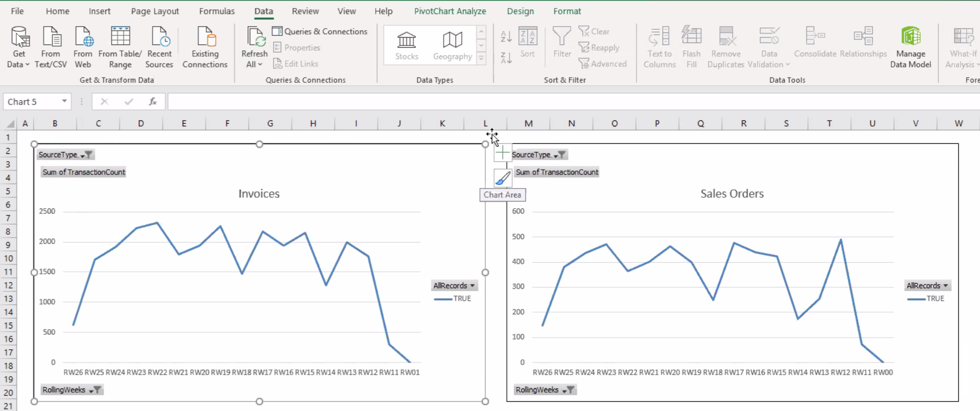Click Insert Function fx button

click(153, 101)
